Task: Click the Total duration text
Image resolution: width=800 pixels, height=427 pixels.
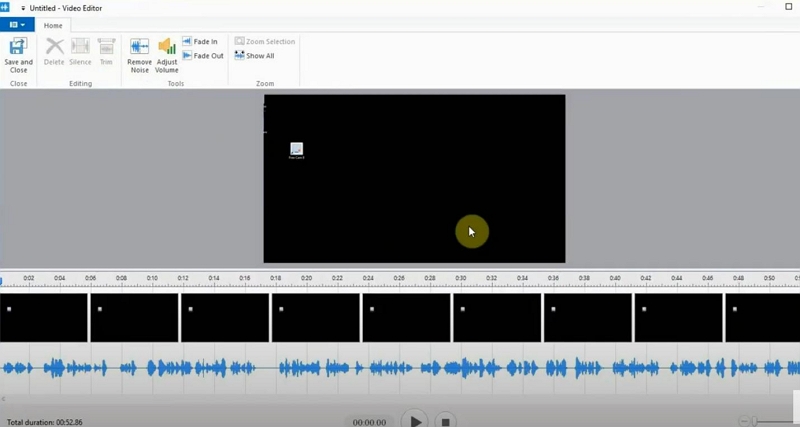Action: [44, 422]
